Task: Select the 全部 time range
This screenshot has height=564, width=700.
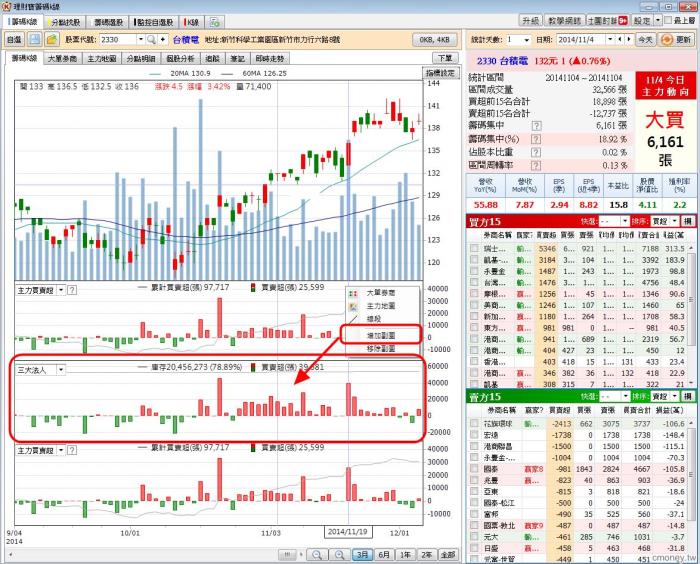Action: coord(448,555)
